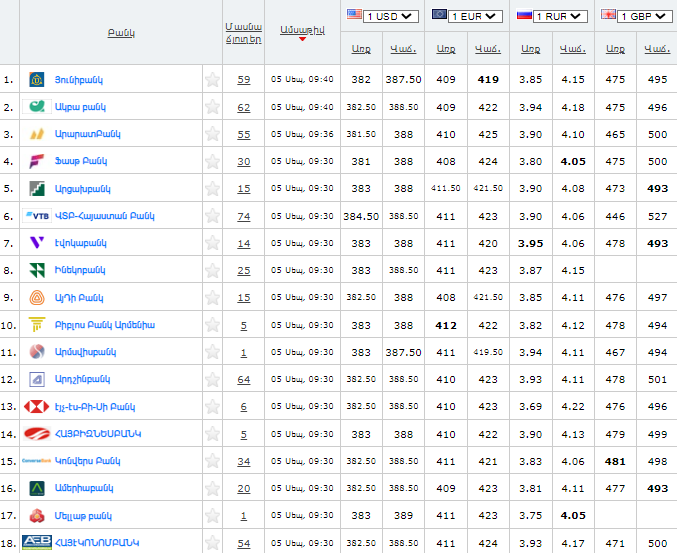Click the Byblos Bank Armenia logo in row 10
The width and height of the screenshot is (677, 553).
click(37, 325)
